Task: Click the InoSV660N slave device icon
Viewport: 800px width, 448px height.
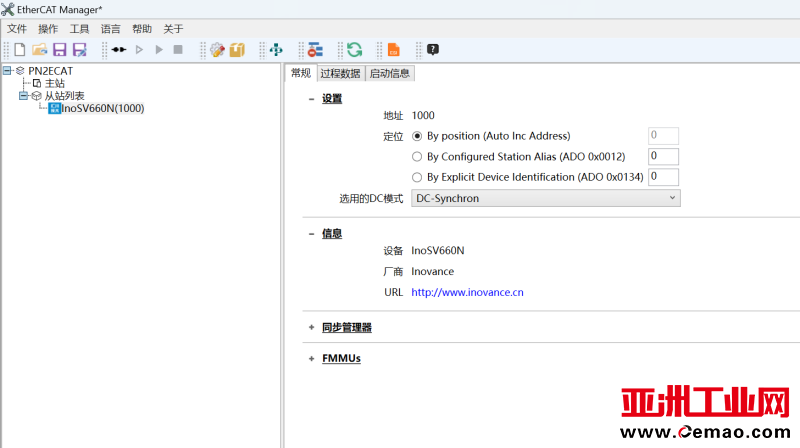Action: 55,108
